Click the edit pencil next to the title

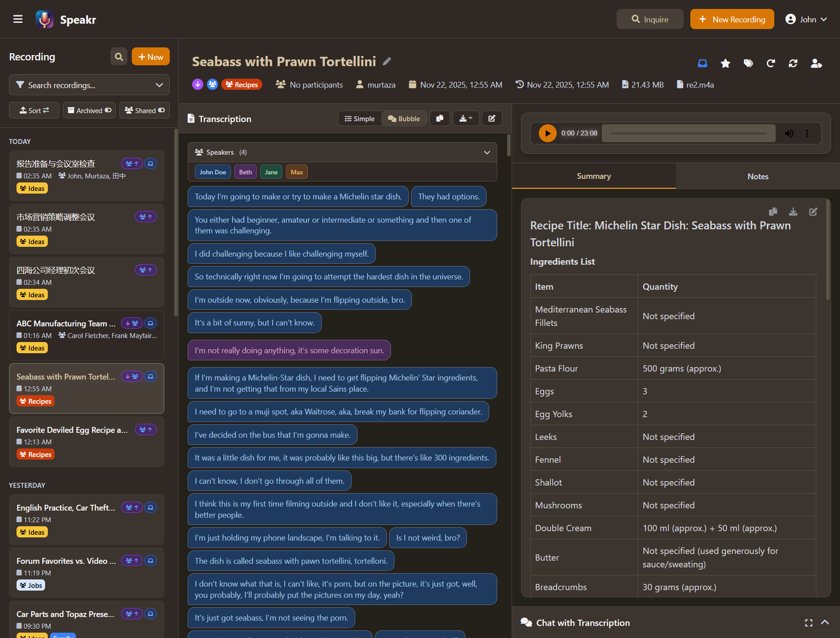click(x=386, y=61)
